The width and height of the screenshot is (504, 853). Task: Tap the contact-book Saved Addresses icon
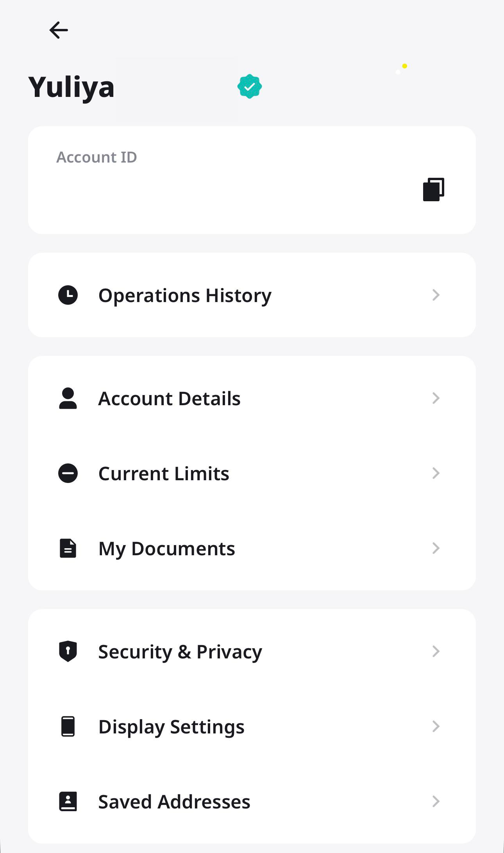68,801
